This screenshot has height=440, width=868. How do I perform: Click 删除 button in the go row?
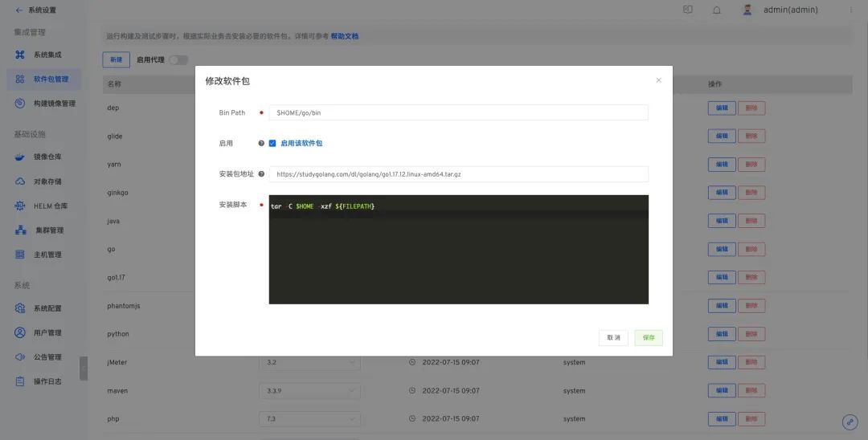pos(751,249)
